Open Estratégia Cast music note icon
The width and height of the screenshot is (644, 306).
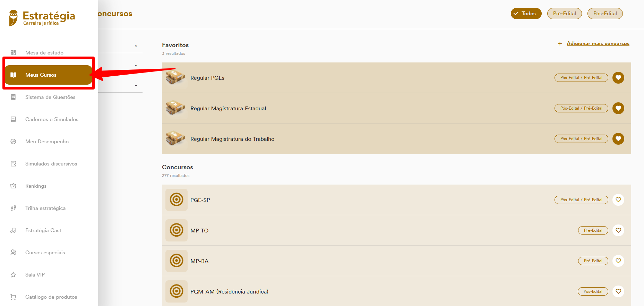(13, 230)
